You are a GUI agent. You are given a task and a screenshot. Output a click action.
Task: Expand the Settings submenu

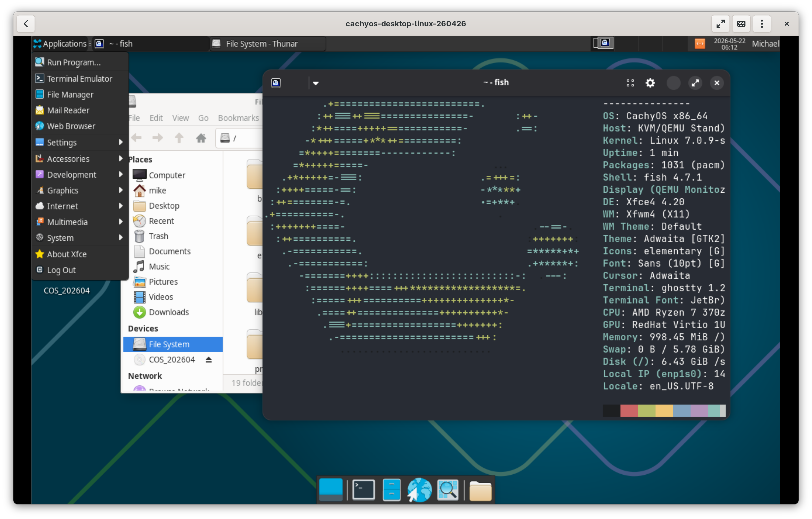tap(80, 142)
